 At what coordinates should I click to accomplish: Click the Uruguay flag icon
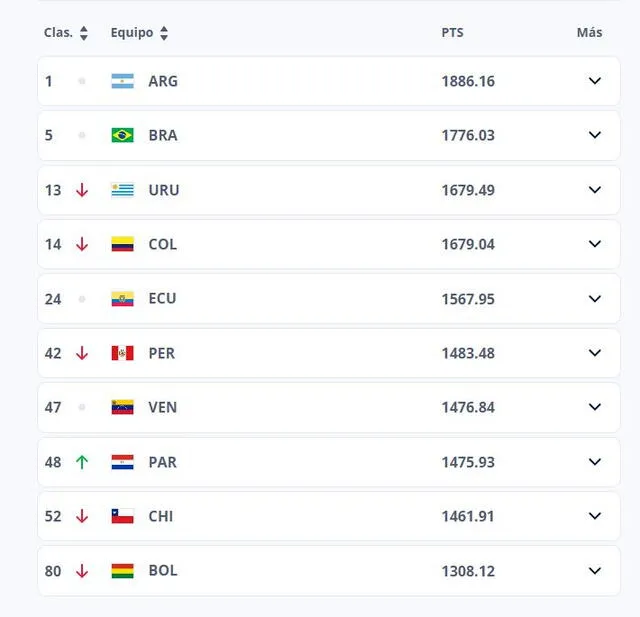tap(122, 190)
